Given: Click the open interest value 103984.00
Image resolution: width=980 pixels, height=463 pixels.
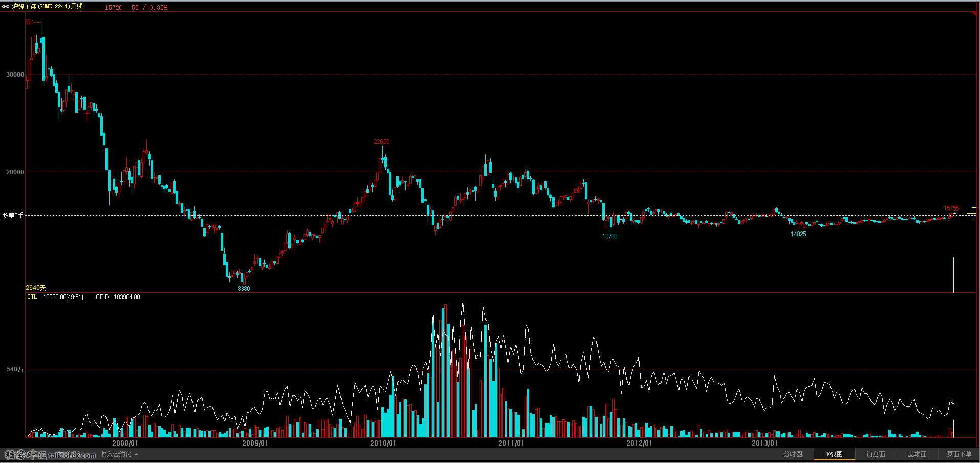Looking at the screenshot, I should tap(126, 297).
